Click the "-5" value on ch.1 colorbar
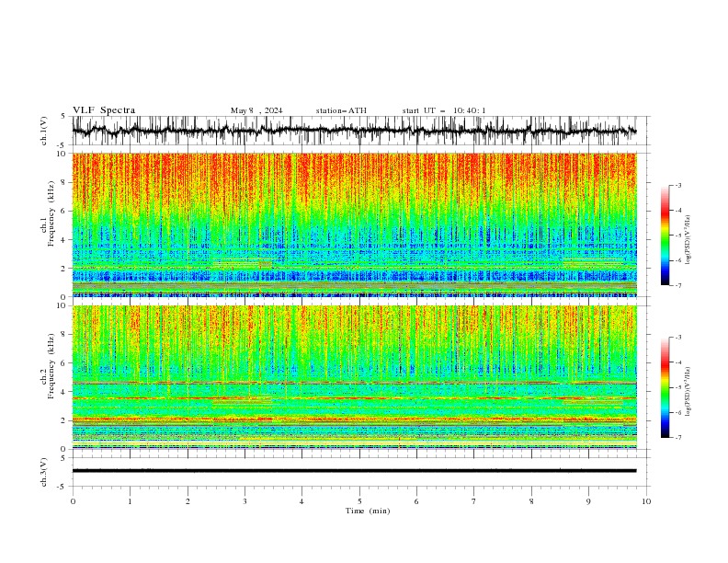728x563 pixels. (677, 236)
